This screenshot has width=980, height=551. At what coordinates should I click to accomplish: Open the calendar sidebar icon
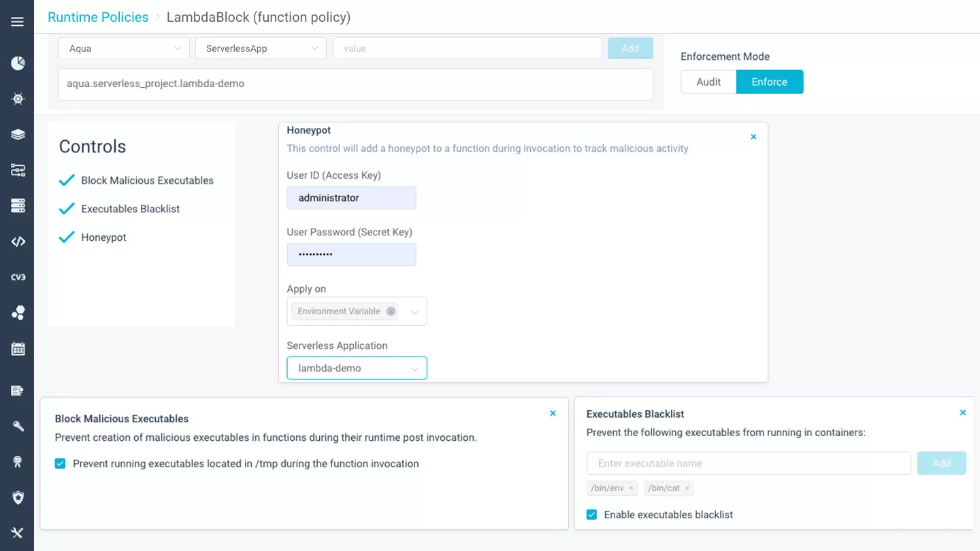coord(18,349)
